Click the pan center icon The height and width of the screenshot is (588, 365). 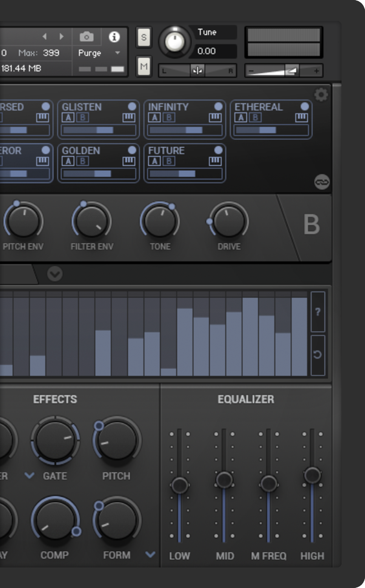tap(197, 70)
